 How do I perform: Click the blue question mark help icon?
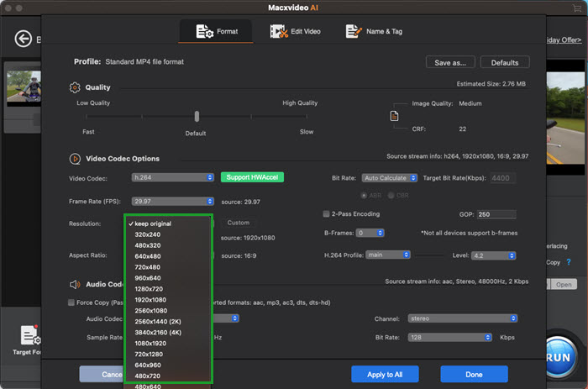click(569, 262)
